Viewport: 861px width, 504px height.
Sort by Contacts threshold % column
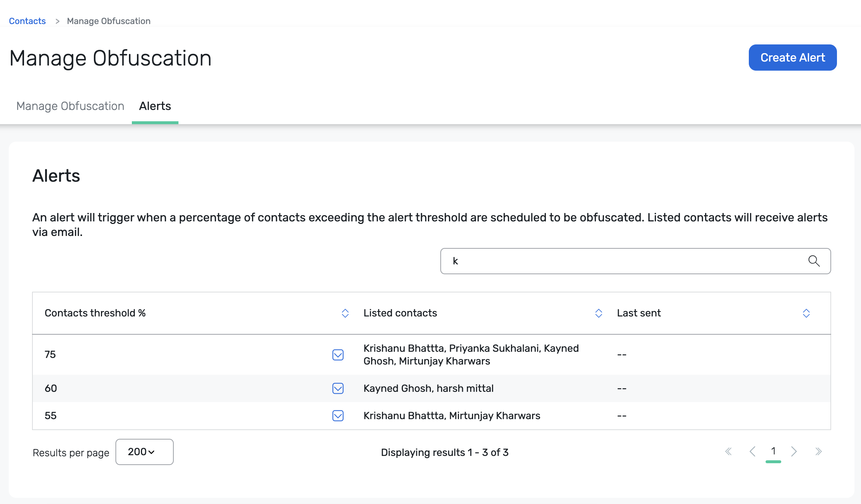[345, 313]
